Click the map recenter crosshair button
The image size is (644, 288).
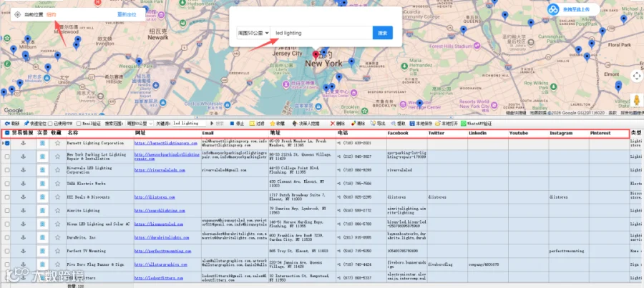tap(637, 76)
